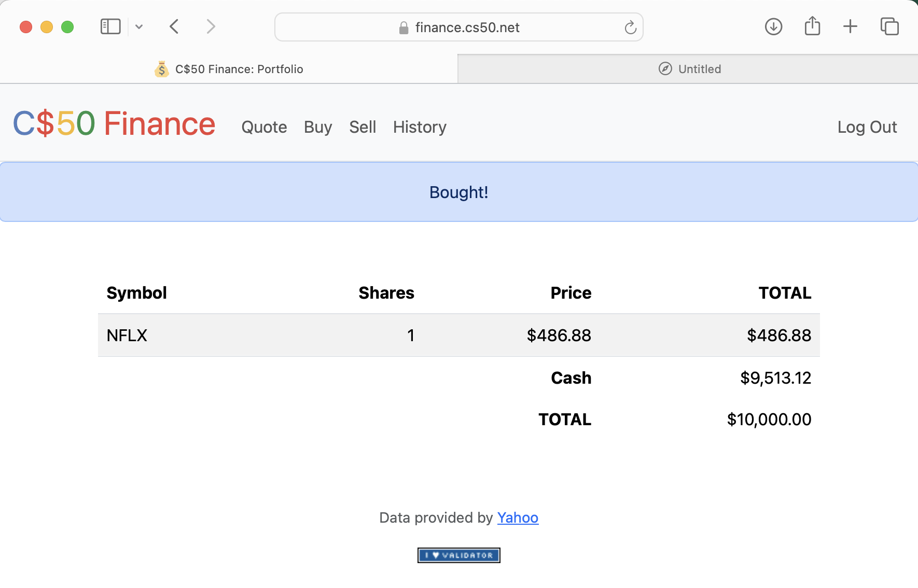Click the money bag favicon on the Portfolio tab
The height and width of the screenshot is (588, 918).
pos(161,68)
